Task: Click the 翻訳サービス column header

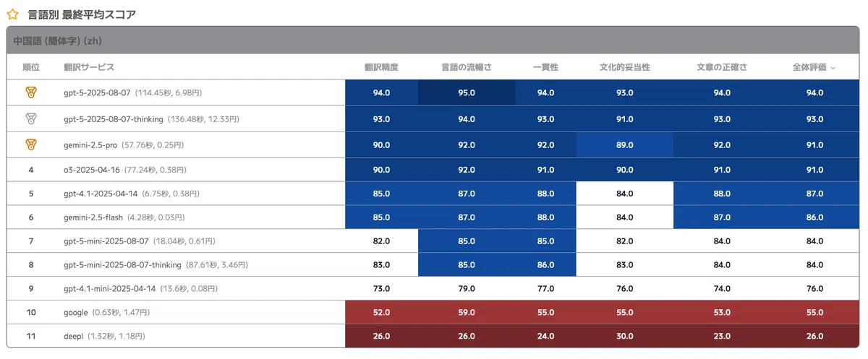Action: pos(89,67)
